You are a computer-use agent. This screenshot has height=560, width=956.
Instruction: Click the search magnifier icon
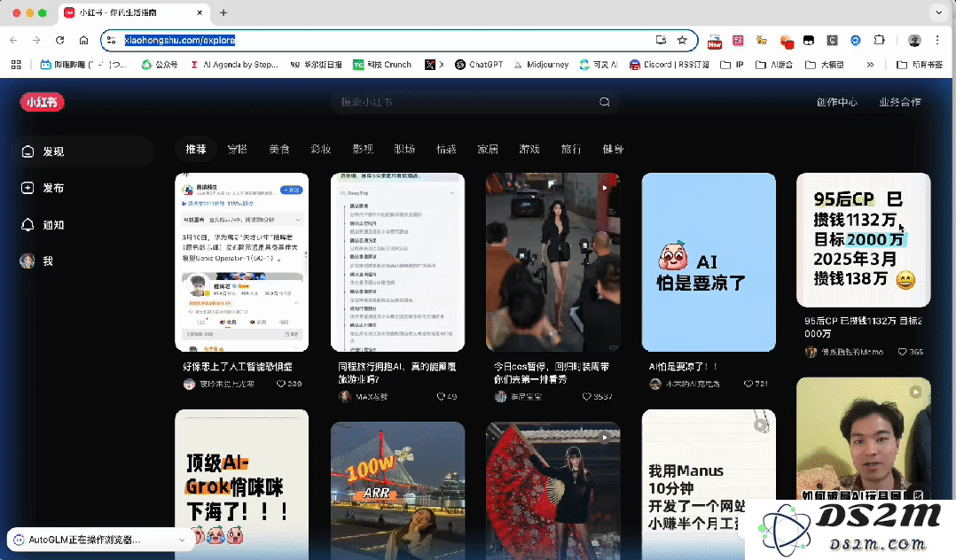coord(604,102)
